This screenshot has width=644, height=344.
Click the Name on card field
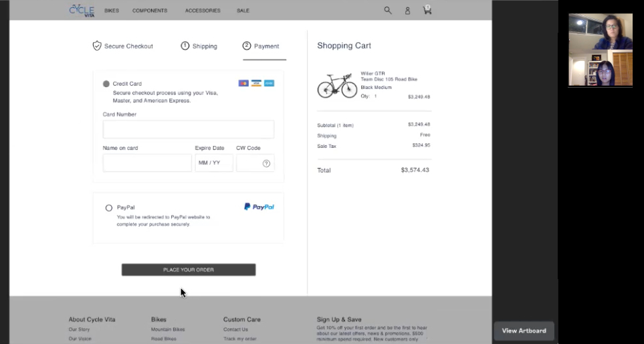[147, 163]
